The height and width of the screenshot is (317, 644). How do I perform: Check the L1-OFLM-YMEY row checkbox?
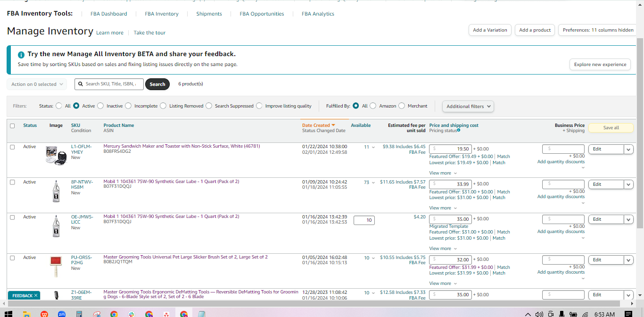coord(12,147)
